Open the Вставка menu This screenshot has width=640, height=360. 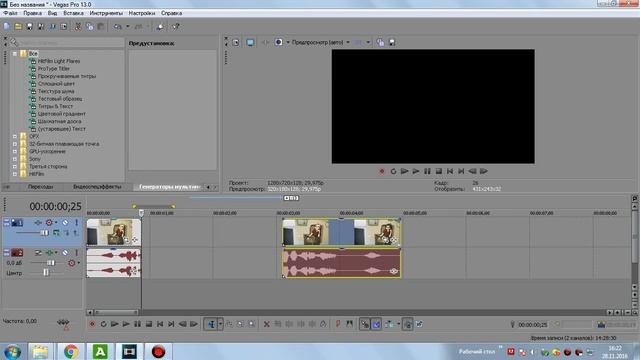[73, 13]
